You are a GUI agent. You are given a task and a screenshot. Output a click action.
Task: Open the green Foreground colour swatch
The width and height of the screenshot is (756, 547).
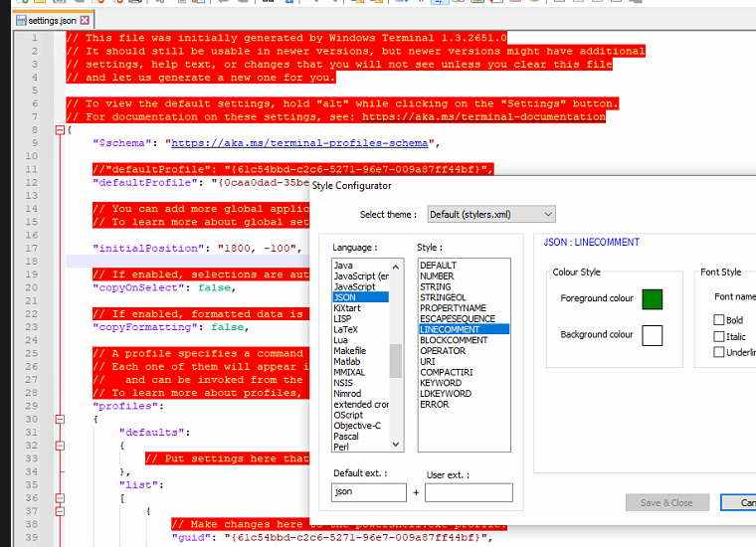[x=652, y=299]
